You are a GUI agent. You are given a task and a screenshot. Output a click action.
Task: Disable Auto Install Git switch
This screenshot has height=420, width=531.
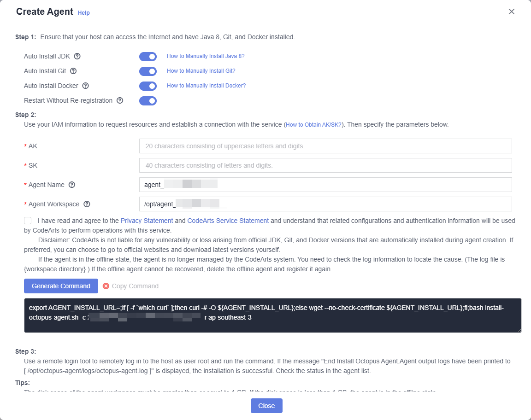pyautogui.click(x=148, y=71)
